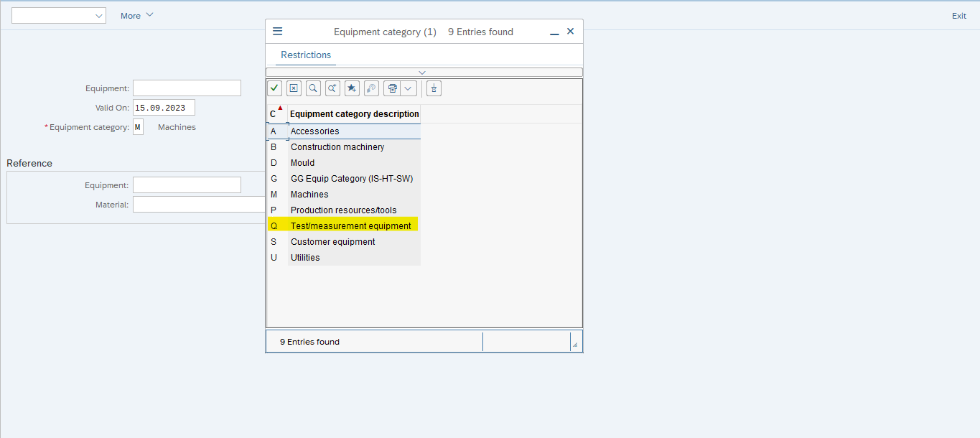Screen dimensions: 980x438
Task: Click the Find magnifier icon
Action: [313, 88]
